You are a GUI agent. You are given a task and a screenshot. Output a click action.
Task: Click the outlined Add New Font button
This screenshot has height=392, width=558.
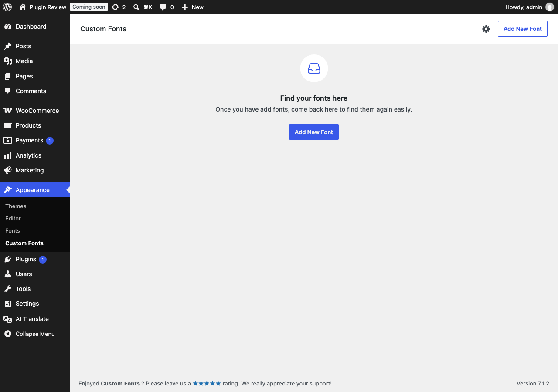pyautogui.click(x=523, y=29)
